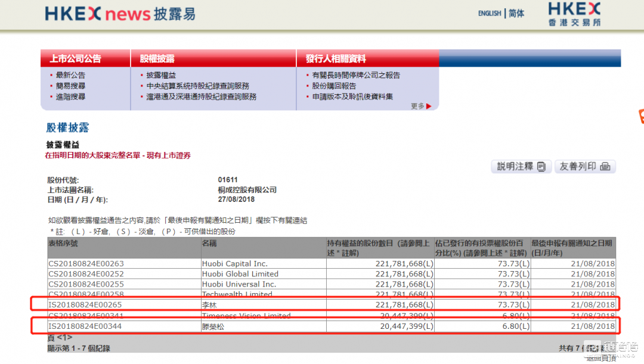The width and height of the screenshot is (644, 364).
Task: Open 滬港通及深港通持股紀錄查詢服務
Action: [202, 97]
